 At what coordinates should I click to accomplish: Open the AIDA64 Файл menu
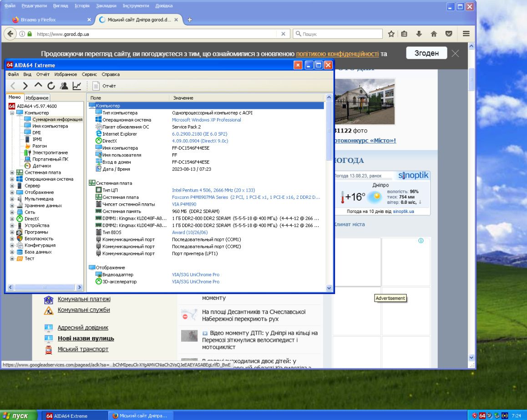[13, 74]
